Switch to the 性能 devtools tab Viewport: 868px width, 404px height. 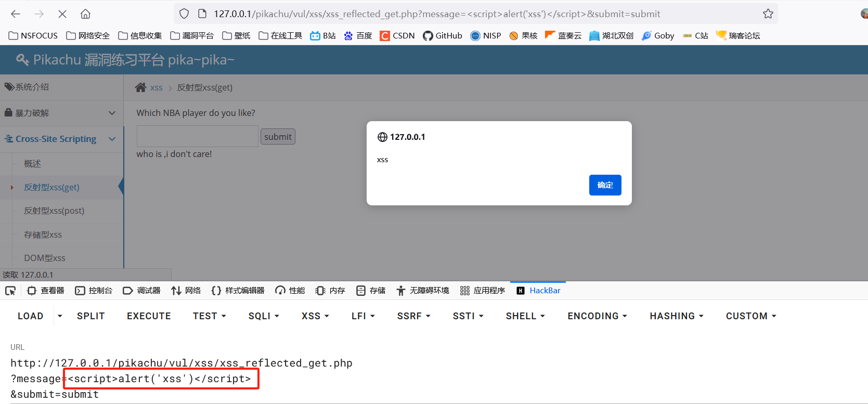pyautogui.click(x=290, y=291)
